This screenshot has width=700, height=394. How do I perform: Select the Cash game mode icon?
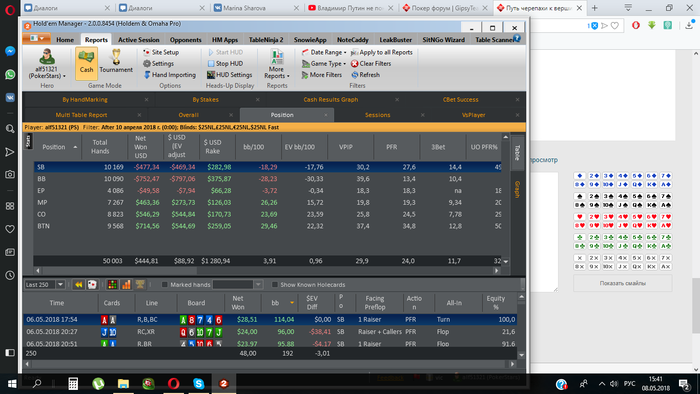86,63
